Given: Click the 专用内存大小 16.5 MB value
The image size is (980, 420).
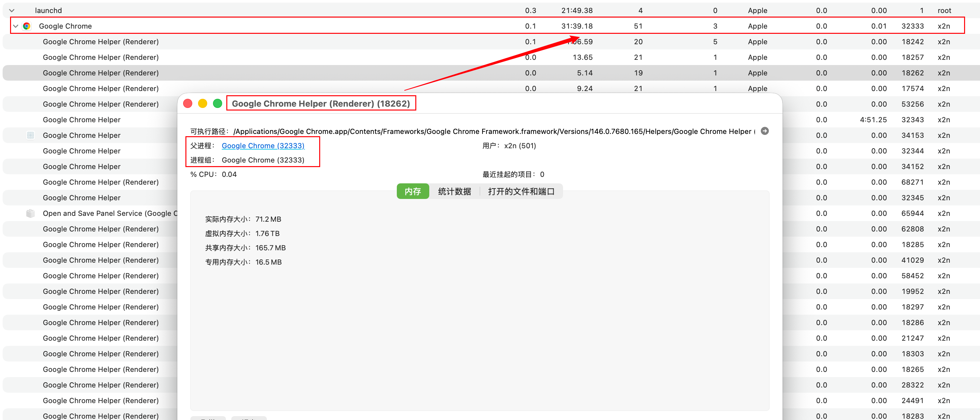Looking at the screenshot, I should pyautogui.click(x=269, y=262).
